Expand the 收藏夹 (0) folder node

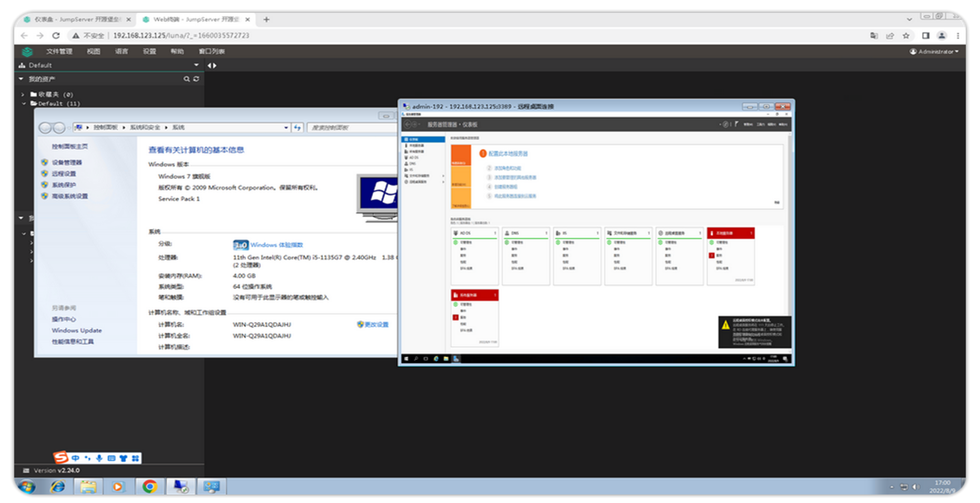click(x=23, y=94)
